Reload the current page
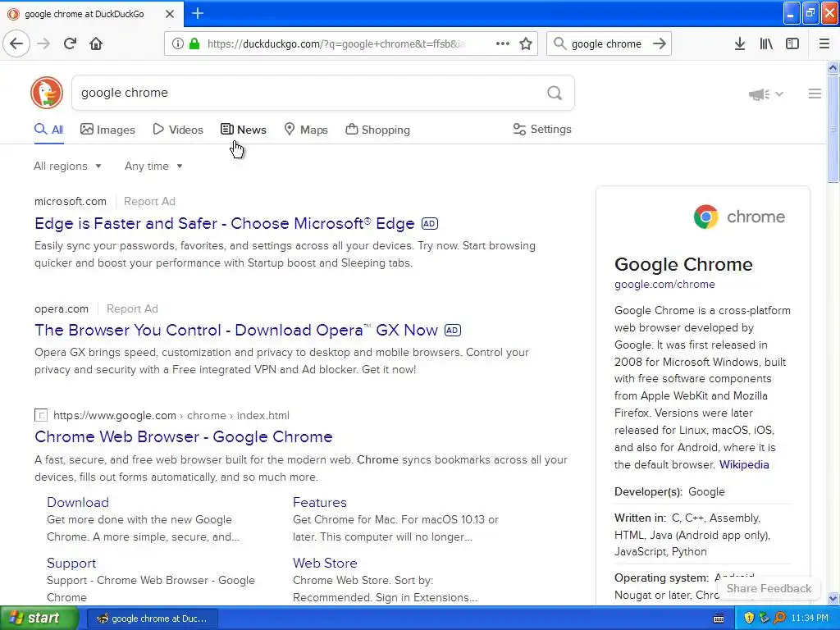This screenshot has height=630, width=840. (x=70, y=43)
